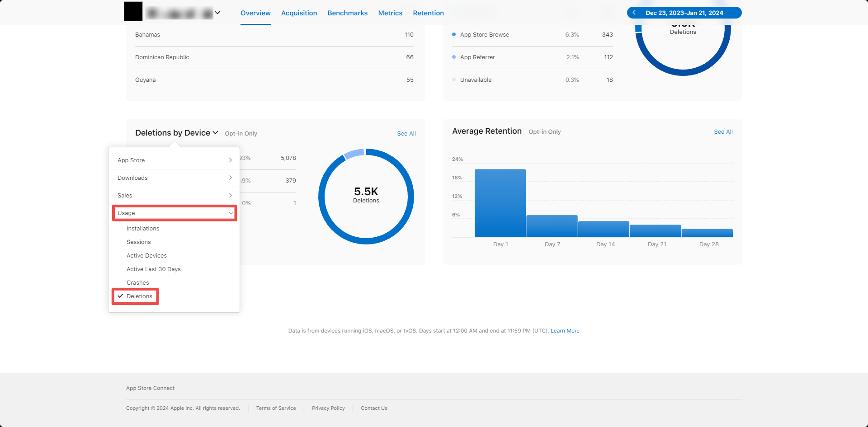Open the Retention tab
The width and height of the screenshot is (868, 427).
coord(428,13)
